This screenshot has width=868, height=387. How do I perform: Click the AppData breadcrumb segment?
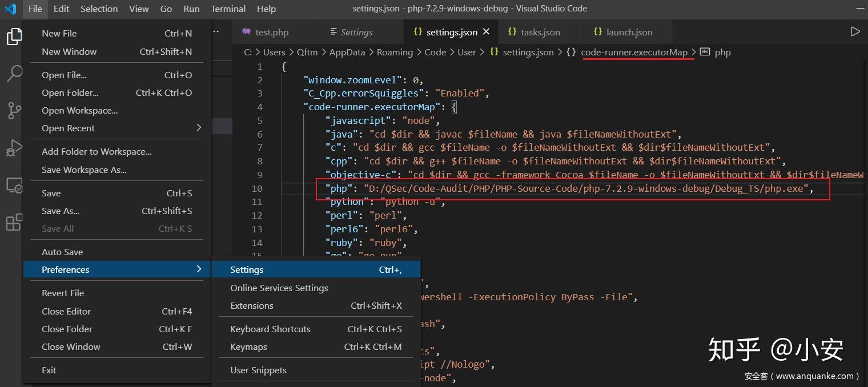(347, 52)
